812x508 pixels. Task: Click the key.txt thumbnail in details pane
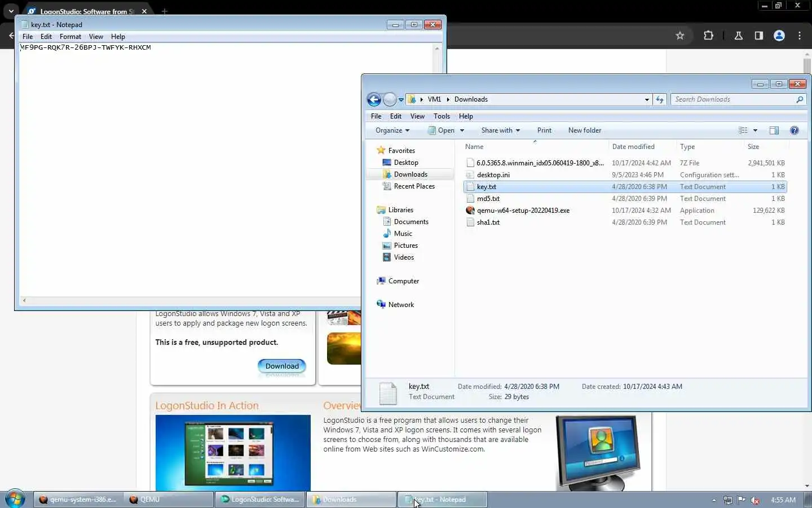coord(388,393)
